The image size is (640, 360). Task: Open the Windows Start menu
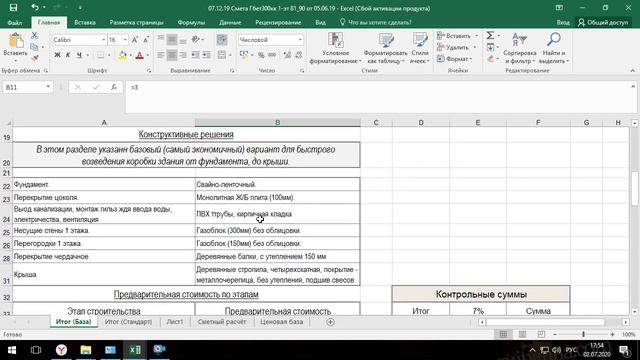pos(11,350)
